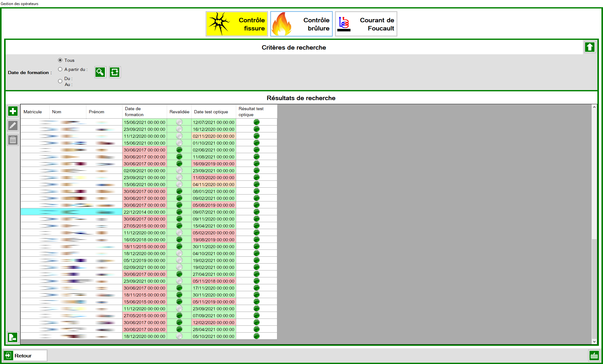Click the Retour button
Viewport: 603px width, 364px height.
pyautogui.click(x=24, y=356)
